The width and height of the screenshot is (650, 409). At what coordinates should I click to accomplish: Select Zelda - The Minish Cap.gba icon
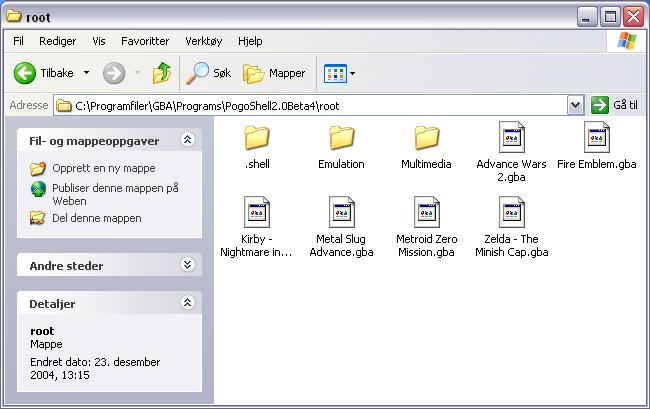(512, 212)
